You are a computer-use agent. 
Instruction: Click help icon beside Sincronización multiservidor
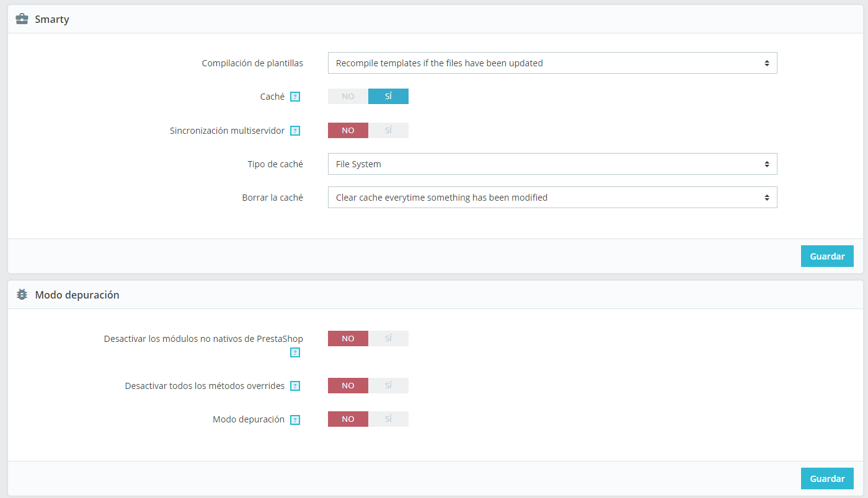pos(295,131)
